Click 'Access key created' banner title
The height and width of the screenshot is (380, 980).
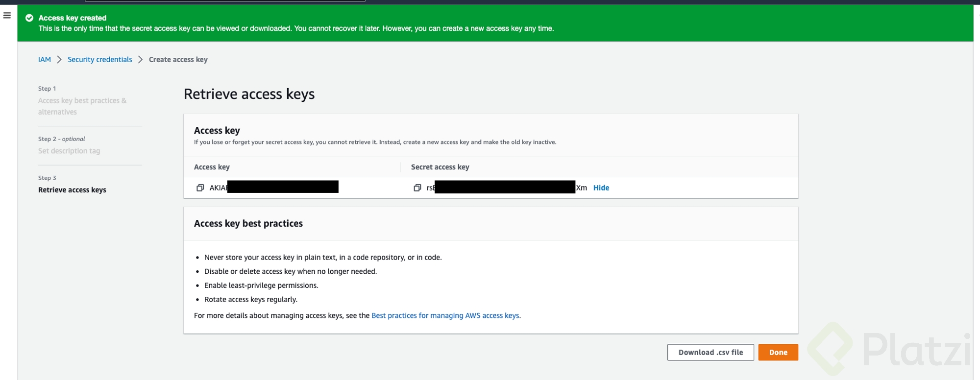click(x=73, y=18)
